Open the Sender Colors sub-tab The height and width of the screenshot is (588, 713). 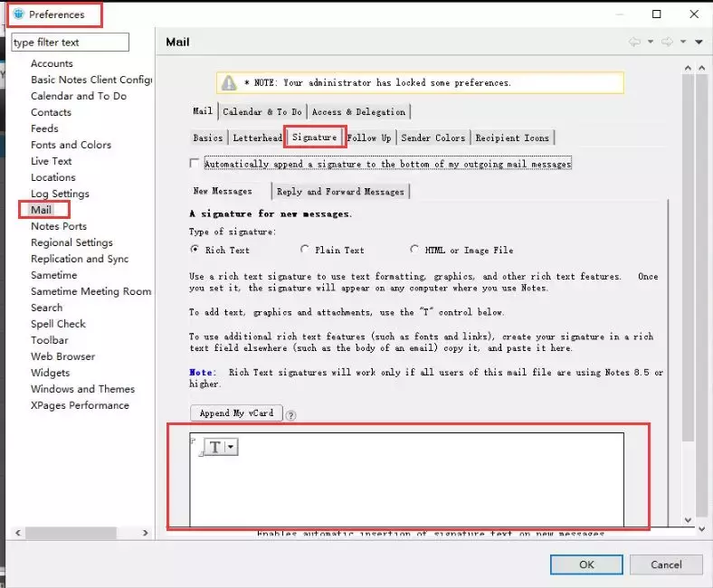[x=433, y=138]
